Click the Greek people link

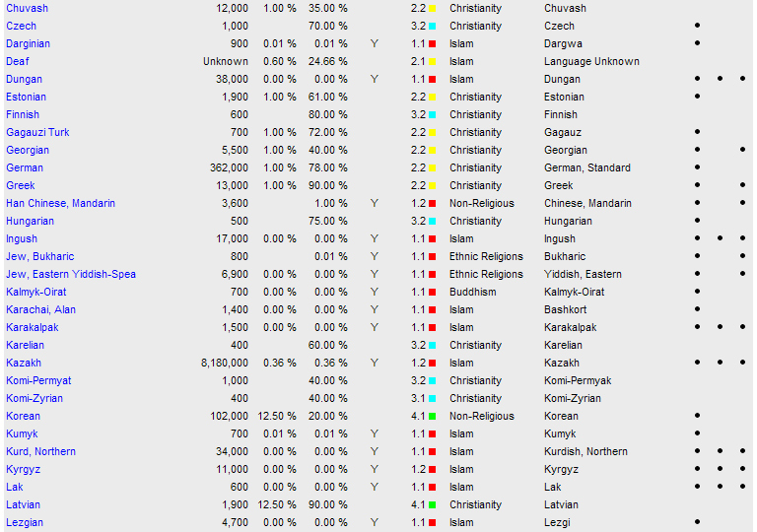point(21,186)
